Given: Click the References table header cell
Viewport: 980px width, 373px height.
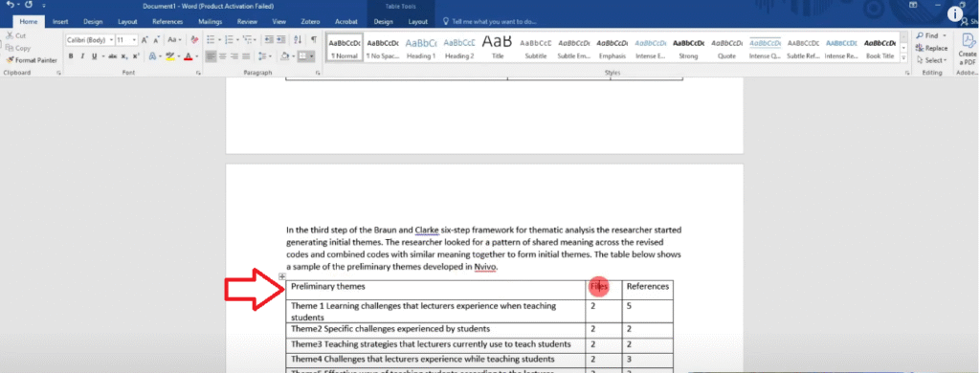Looking at the screenshot, I should [x=648, y=290].
